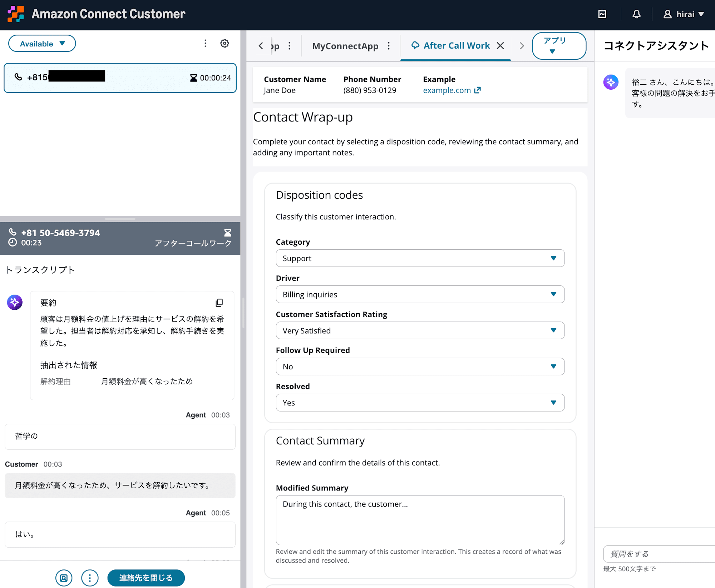Screen dimensions: 715x588
Task: Click the agent message 哲学の
Action: [120, 437]
